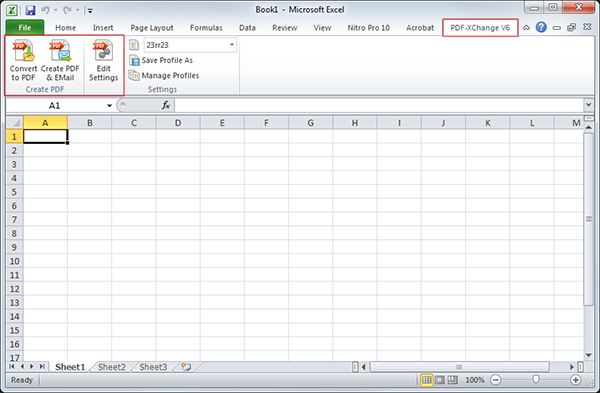Screen dimensions: 600x393
Task: Select the Sheet1 tab
Action: pos(70,367)
